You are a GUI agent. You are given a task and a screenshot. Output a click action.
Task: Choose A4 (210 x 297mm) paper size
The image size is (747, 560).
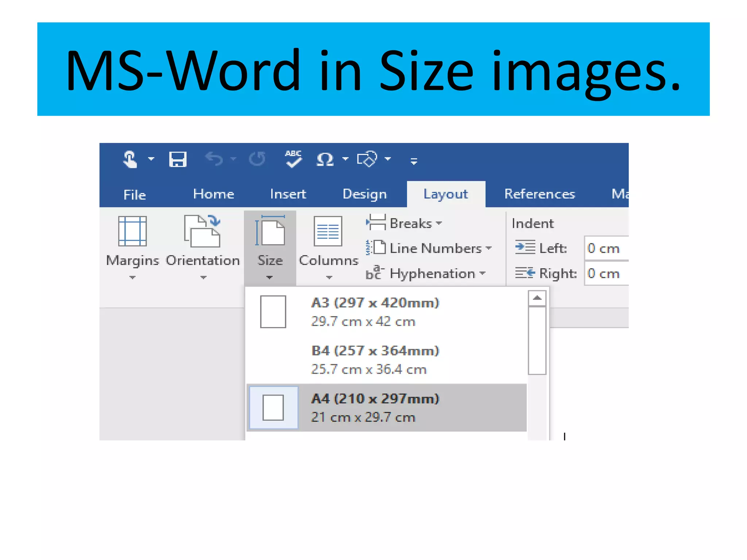pyautogui.click(x=387, y=408)
